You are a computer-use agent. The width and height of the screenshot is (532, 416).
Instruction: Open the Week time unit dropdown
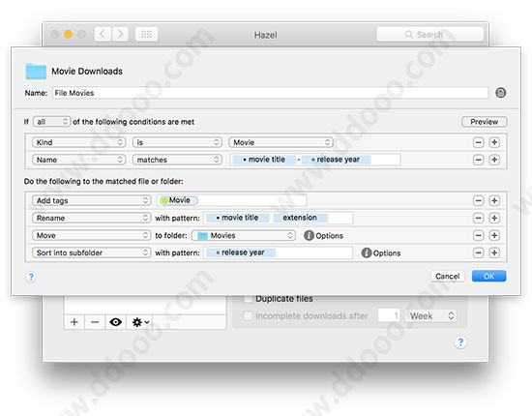coord(430,316)
